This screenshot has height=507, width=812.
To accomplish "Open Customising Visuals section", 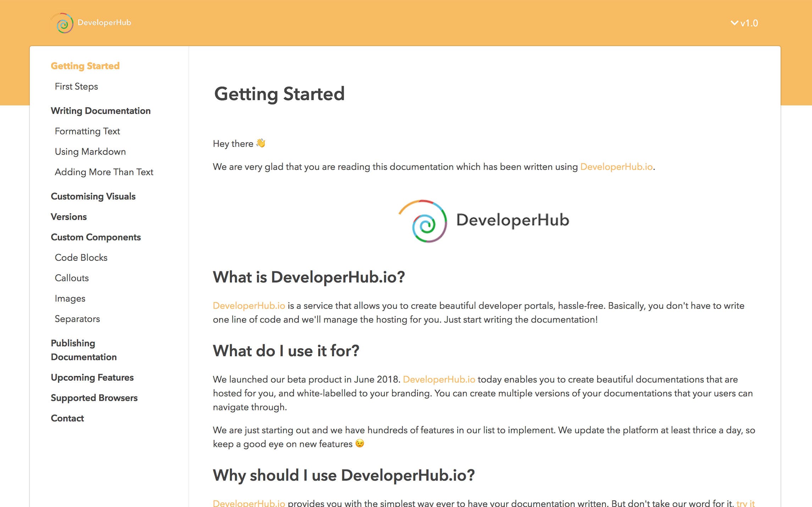I will click(93, 196).
